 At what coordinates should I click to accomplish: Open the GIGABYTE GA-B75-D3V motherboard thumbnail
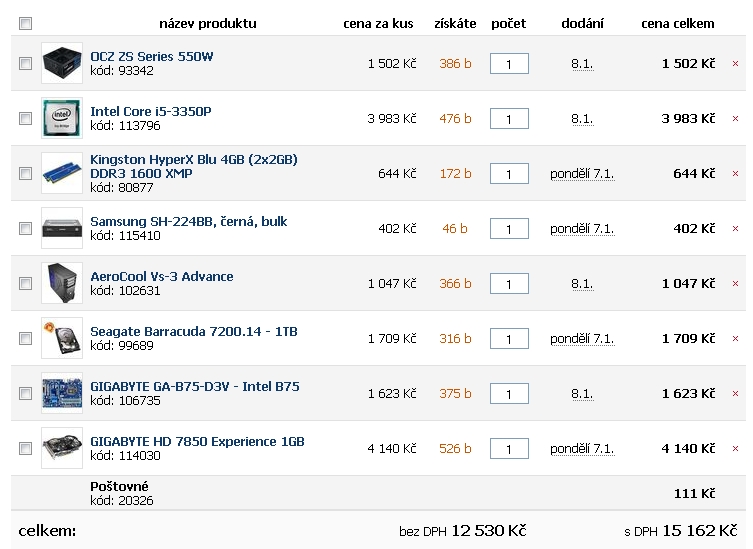click(62, 393)
